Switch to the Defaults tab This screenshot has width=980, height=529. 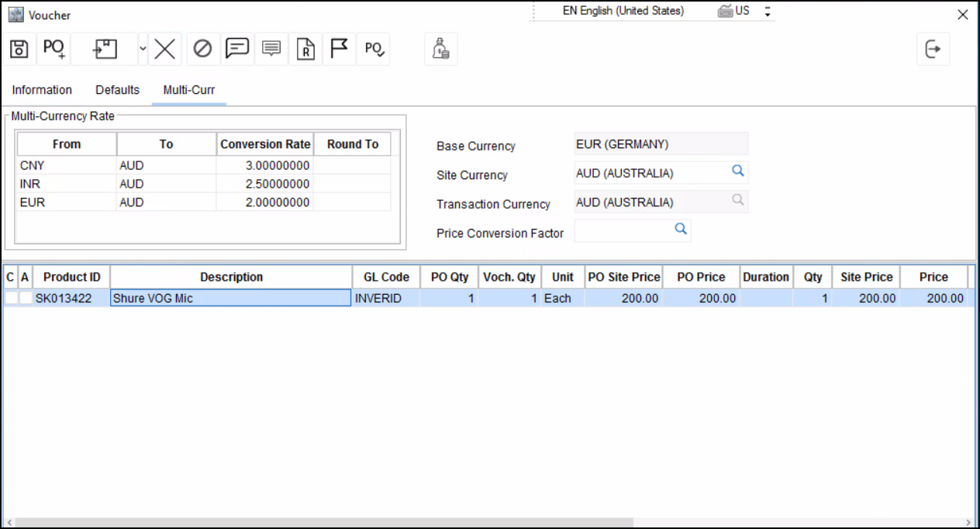[117, 90]
